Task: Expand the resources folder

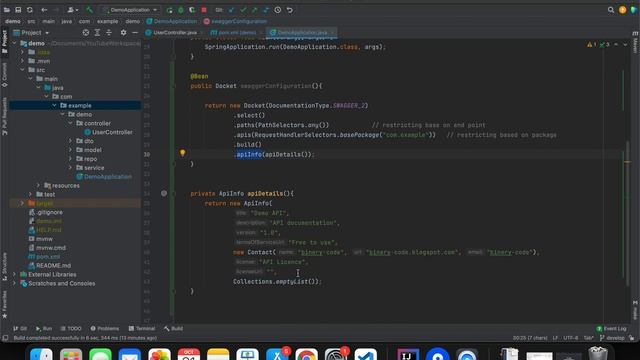Action: click(38, 186)
